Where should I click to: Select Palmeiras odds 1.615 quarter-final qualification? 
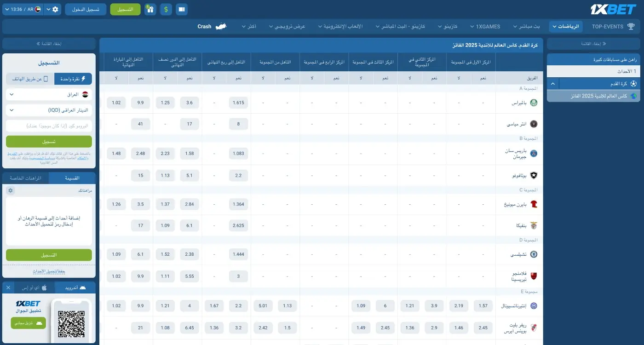click(x=238, y=103)
